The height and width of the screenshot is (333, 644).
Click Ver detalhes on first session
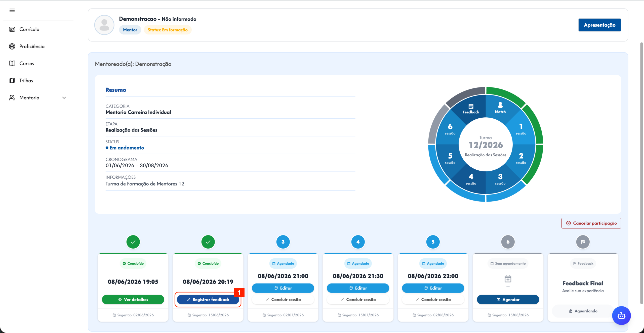point(133,299)
